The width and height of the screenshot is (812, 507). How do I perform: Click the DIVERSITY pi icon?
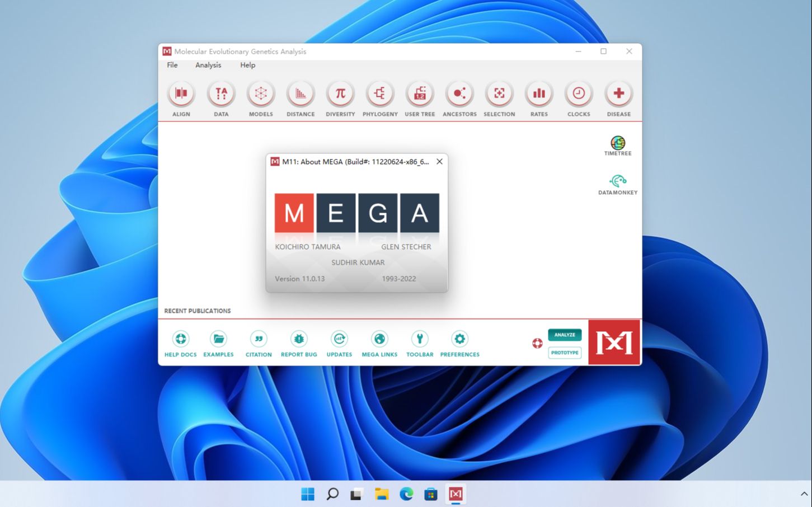pos(340,93)
